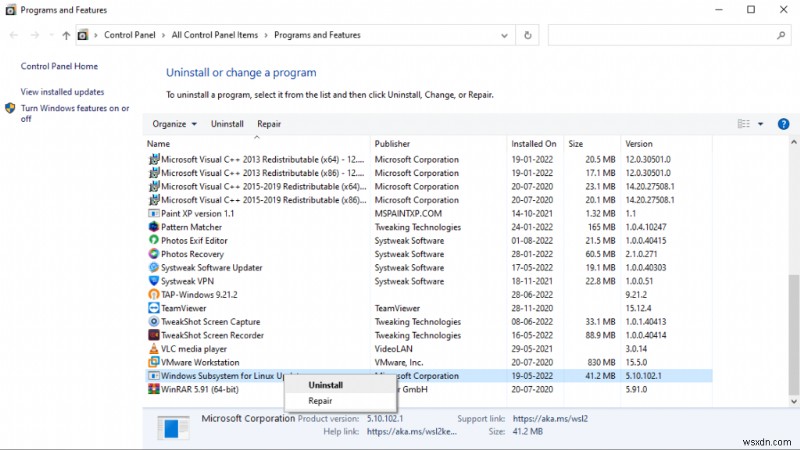Select the VLC media player row
Screen dimensions: 800x450
tap(428, 349)
